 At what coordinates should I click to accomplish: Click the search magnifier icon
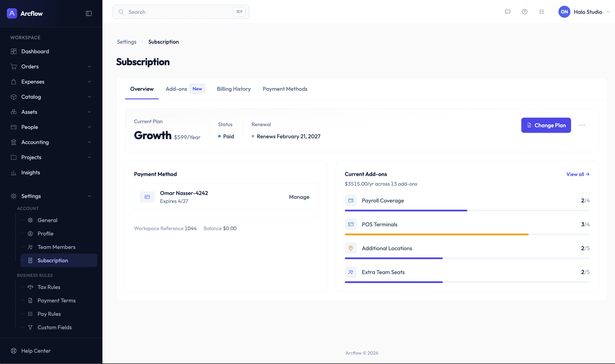121,12
